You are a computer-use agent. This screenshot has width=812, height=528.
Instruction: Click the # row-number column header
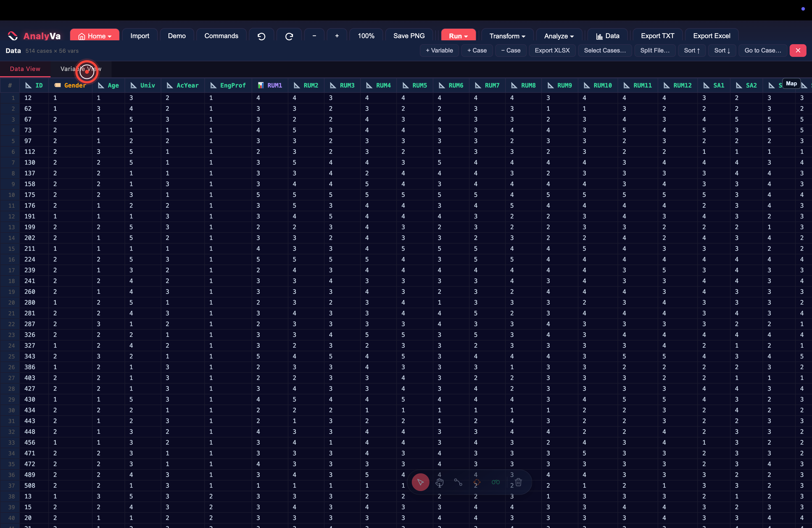tap(10, 85)
